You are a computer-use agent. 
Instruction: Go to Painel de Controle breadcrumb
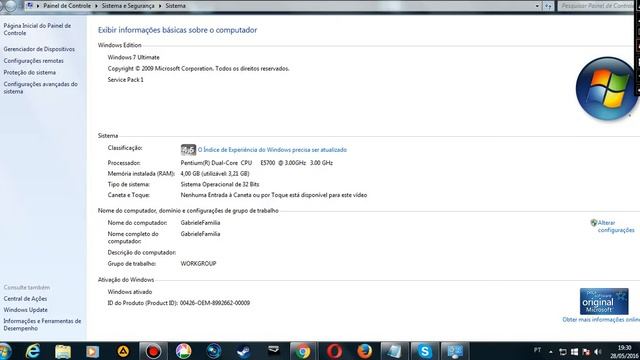(x=67, y=6)
